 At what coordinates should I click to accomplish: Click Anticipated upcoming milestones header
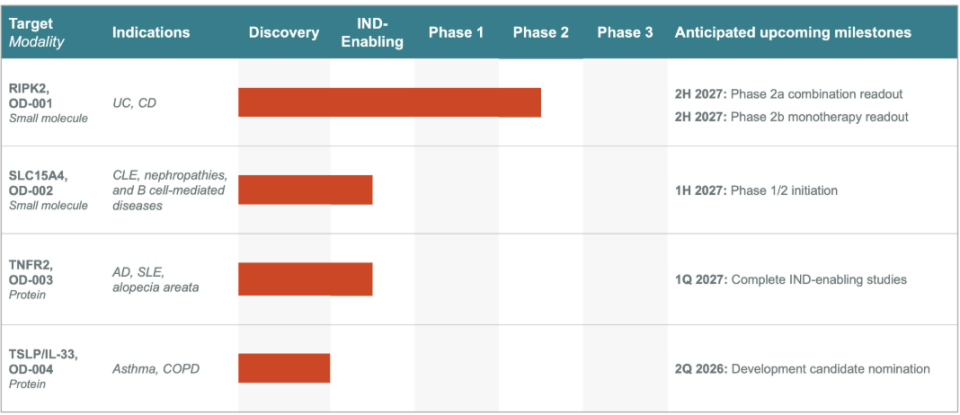793,32
